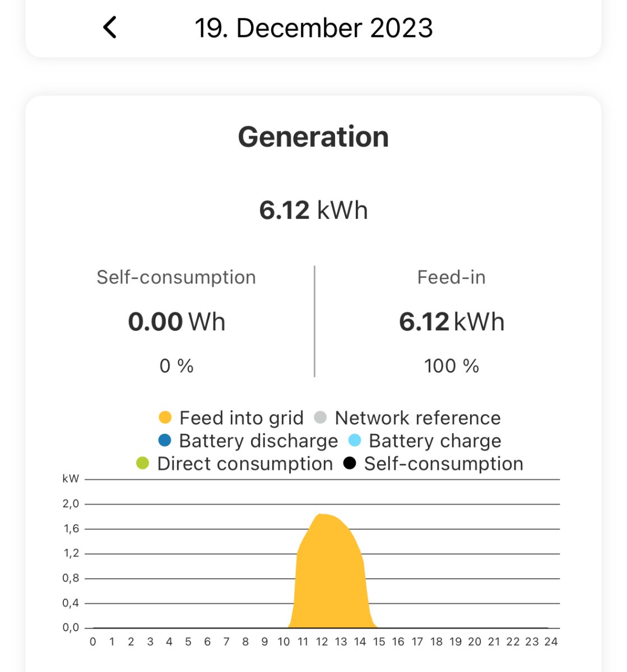Select the Direct consumption legend label
The image size is (627, 672).
coord(245,464)
